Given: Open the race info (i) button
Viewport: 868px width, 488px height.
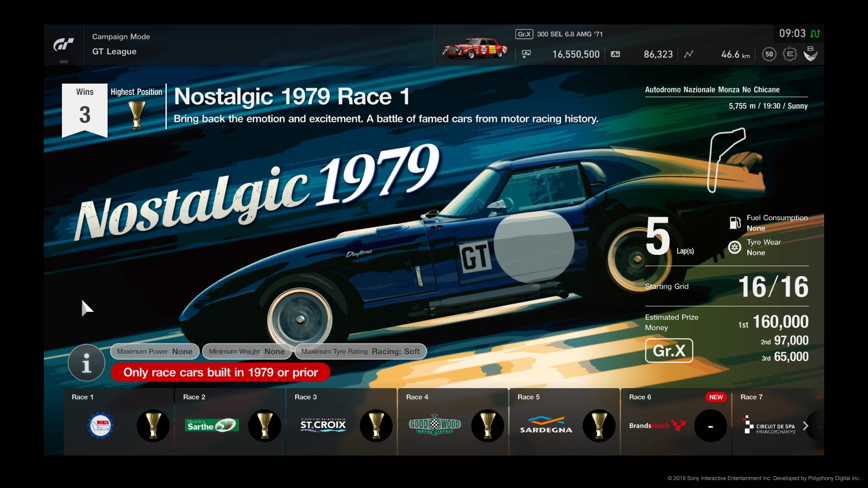Looking at the screenshot, I should pyautogui.click(x=86, y=362).
